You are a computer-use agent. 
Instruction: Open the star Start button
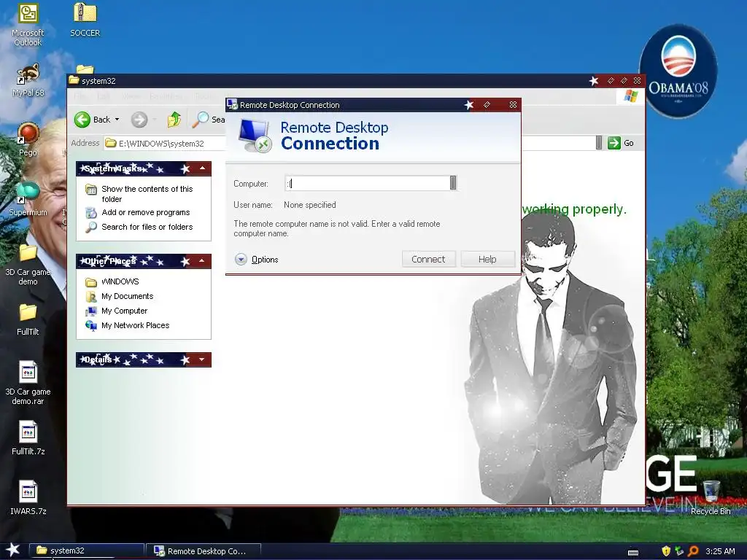coord(12,550)
